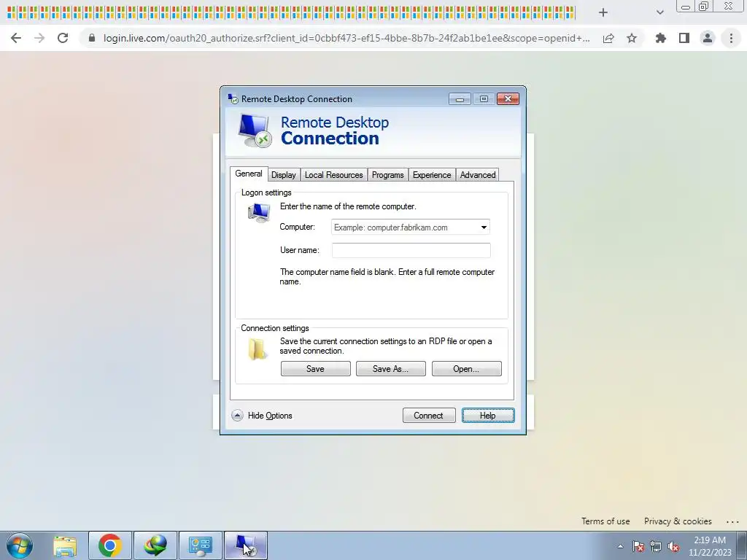Click the Remote Desktop title bar icon
This screenshot has width=747, height=560.
pyautogui.click(x=233, y=98)
